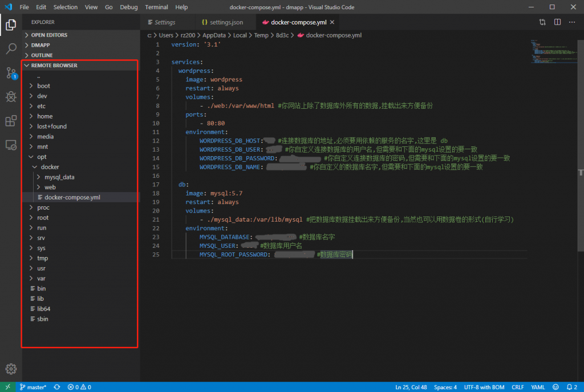Click the AppData breadcrumb segment

coord(214,35)
